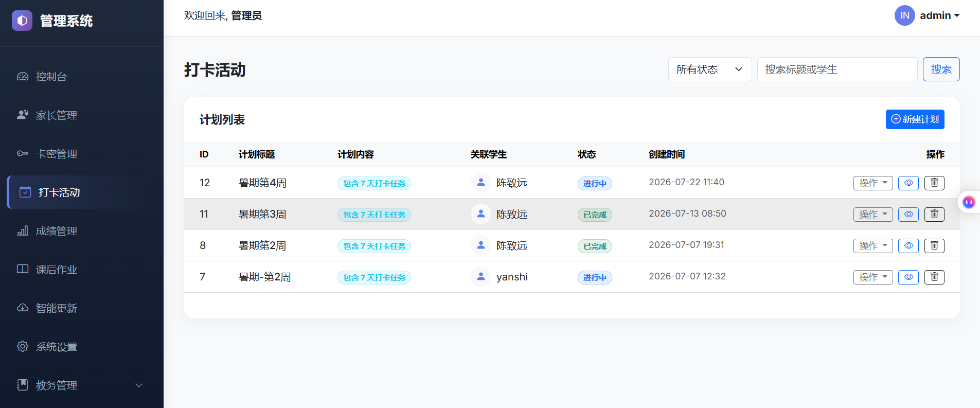Click the 计划标题 column header

coord(257,154)
